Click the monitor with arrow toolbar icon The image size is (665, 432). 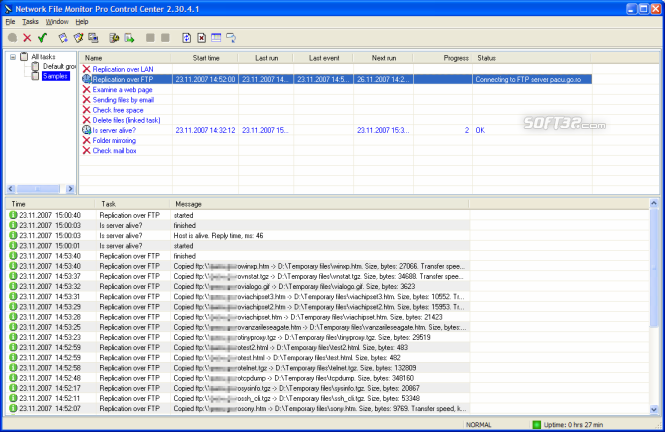click(231, 38)
